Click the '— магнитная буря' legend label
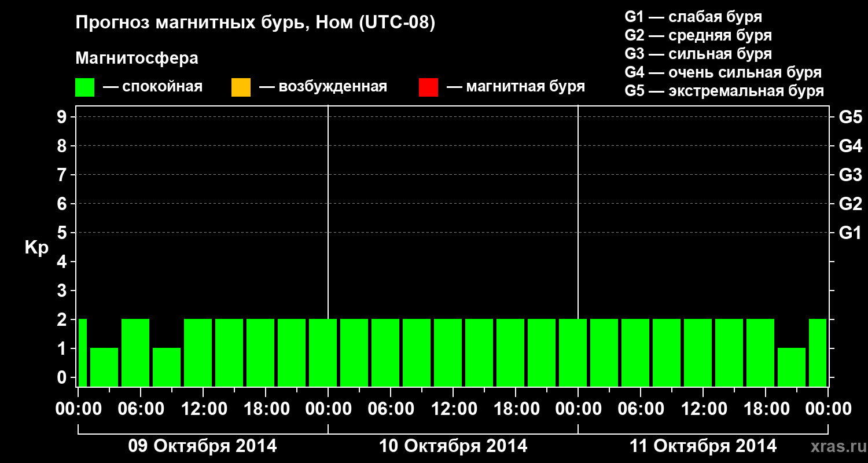868x463 pixels. pos(516,87)
